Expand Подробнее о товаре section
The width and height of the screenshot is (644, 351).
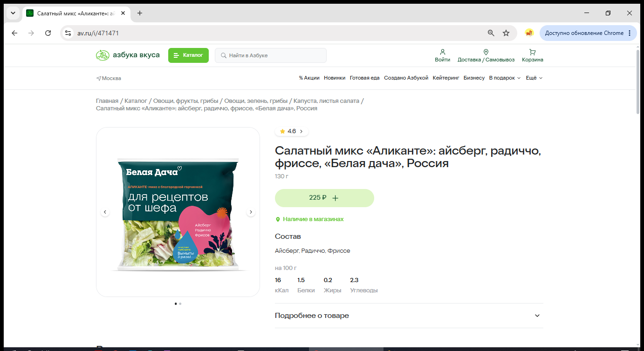(409, 316)
